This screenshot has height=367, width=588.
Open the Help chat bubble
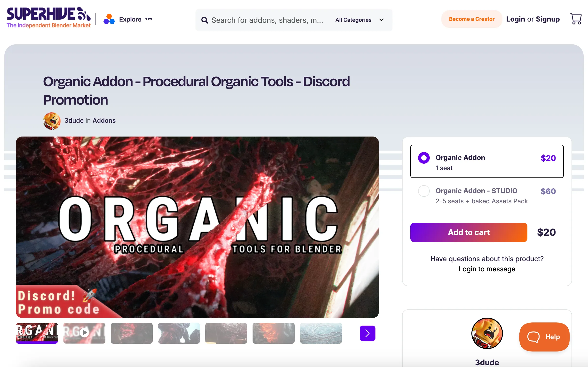point(544,337)
